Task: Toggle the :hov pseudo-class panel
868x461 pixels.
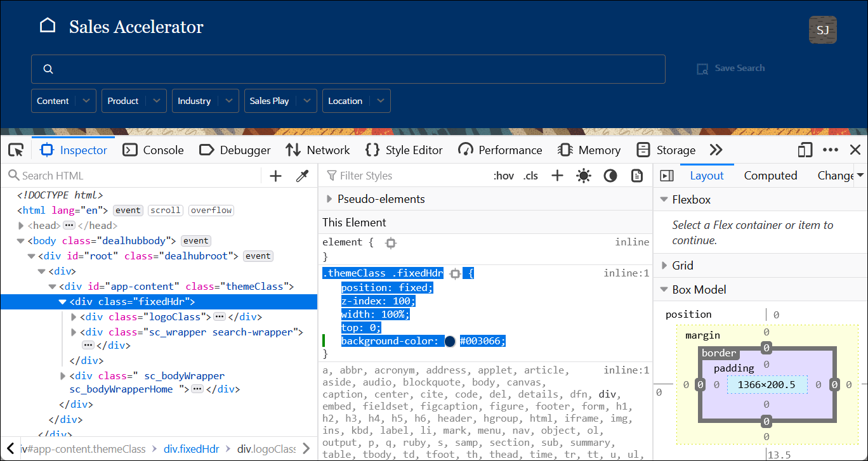Action: pyautogui.click(x=504, y=175)
